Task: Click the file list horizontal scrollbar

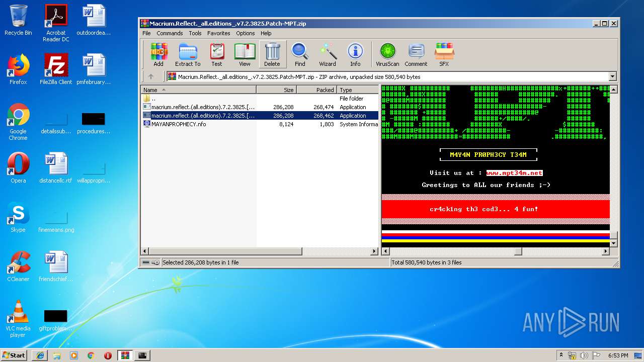Action: (260, 251)
